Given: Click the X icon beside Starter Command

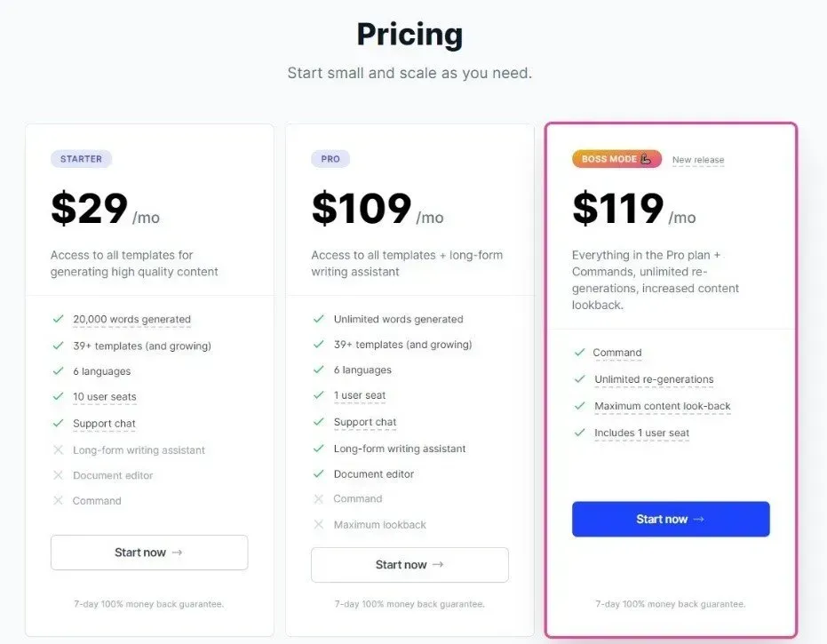Looking at the screenshot, I should tap(58, 500).
